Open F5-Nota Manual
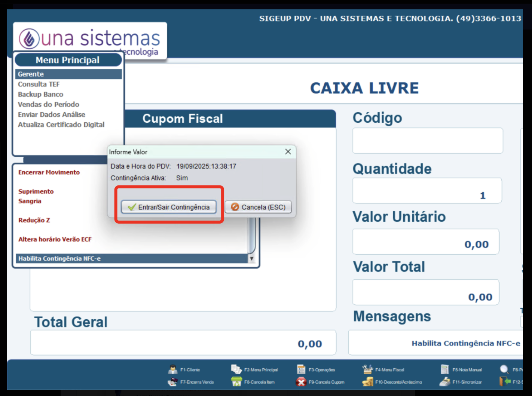 click(x=445, y=369)
